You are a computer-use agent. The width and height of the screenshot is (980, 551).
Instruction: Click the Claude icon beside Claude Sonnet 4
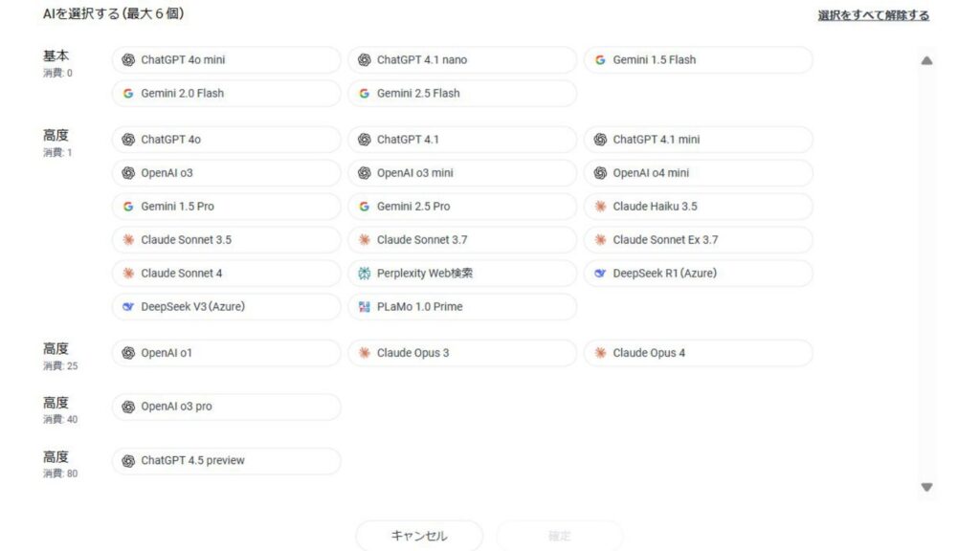coord(128,273)
